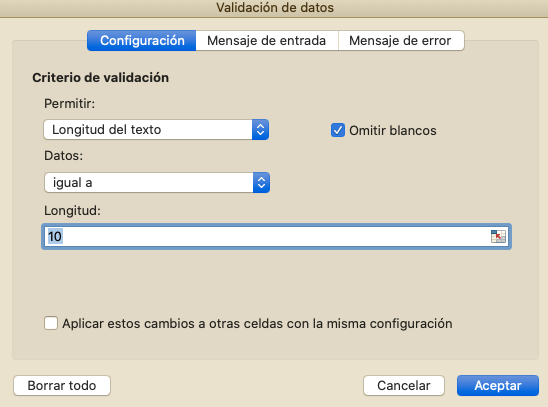Switch to the Mensaje de error tab

point(401,41)
